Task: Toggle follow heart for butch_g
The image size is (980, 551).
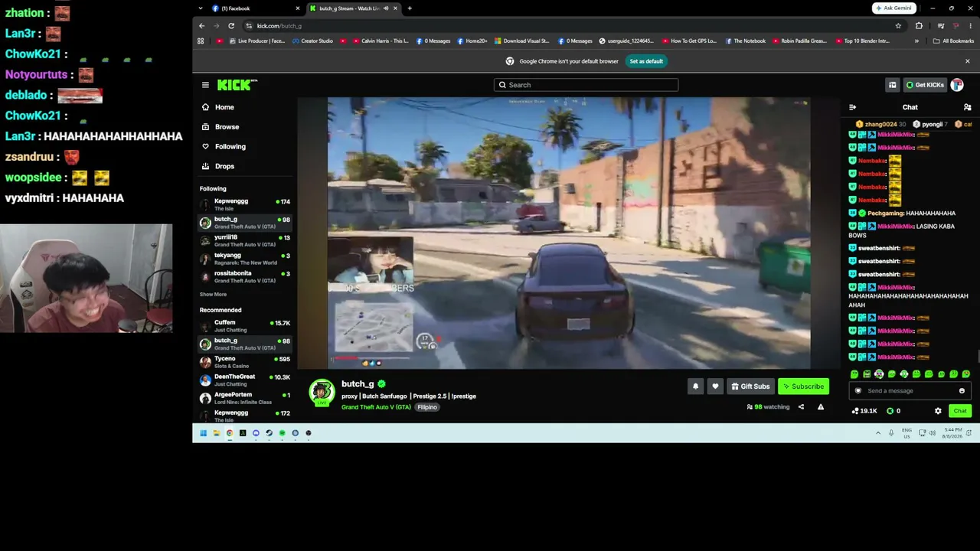Action: (715, 386)
